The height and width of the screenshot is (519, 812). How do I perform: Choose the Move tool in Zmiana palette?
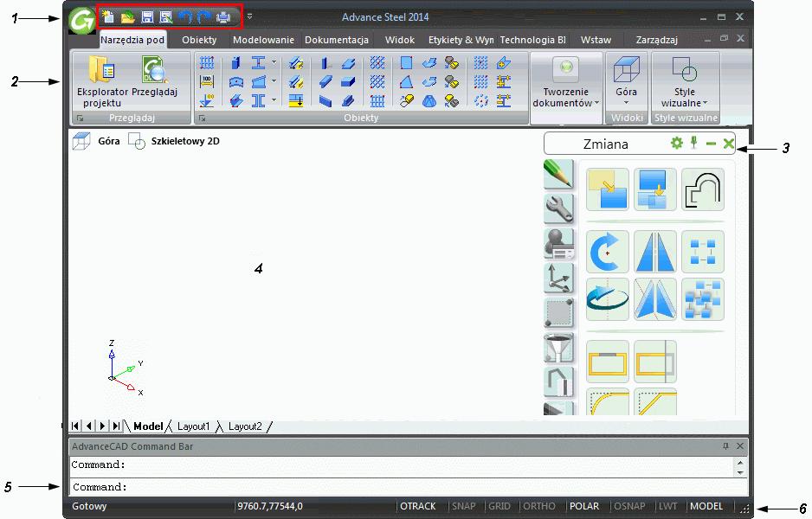[608, 189]
